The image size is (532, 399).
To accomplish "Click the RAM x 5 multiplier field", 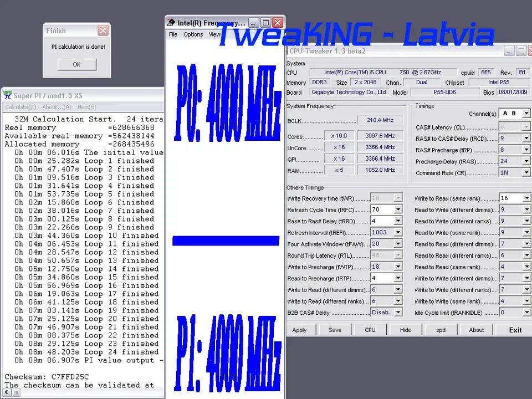I will tap(339, 170).
